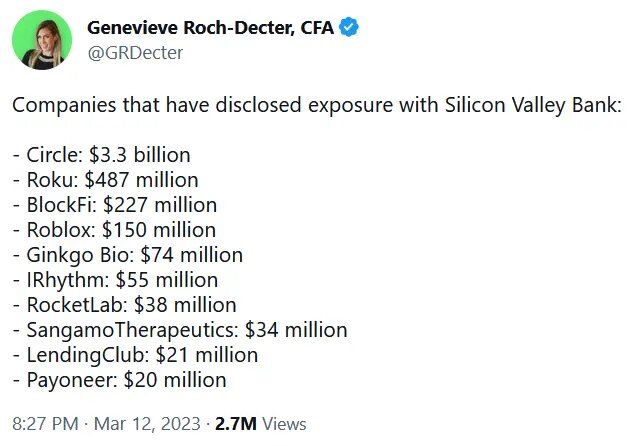Click the tweet headline about Silicon Valley Bank

[317, 105]
